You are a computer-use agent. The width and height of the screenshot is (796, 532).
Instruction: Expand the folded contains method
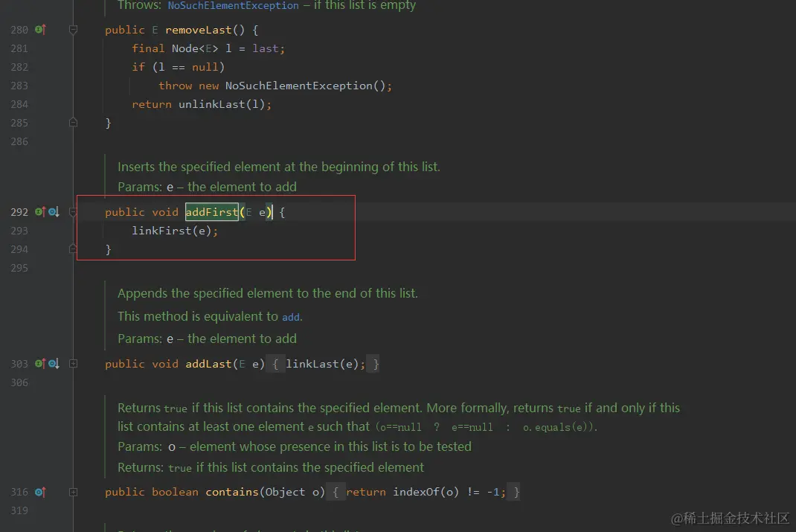tap(73, 491)
